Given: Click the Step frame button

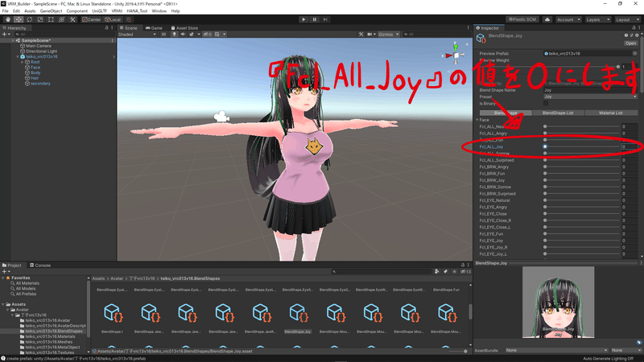Looking at the screenshot, I should [325, 19].
